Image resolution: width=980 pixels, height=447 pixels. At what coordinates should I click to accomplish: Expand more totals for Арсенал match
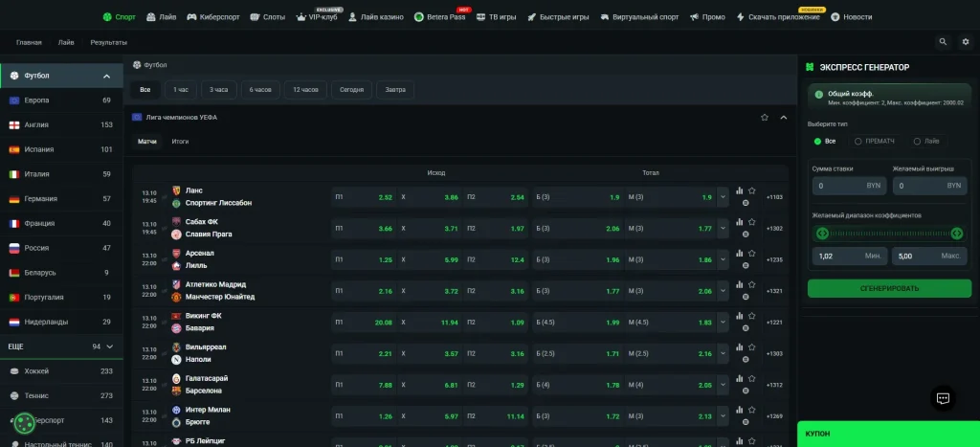coord(724,259)
